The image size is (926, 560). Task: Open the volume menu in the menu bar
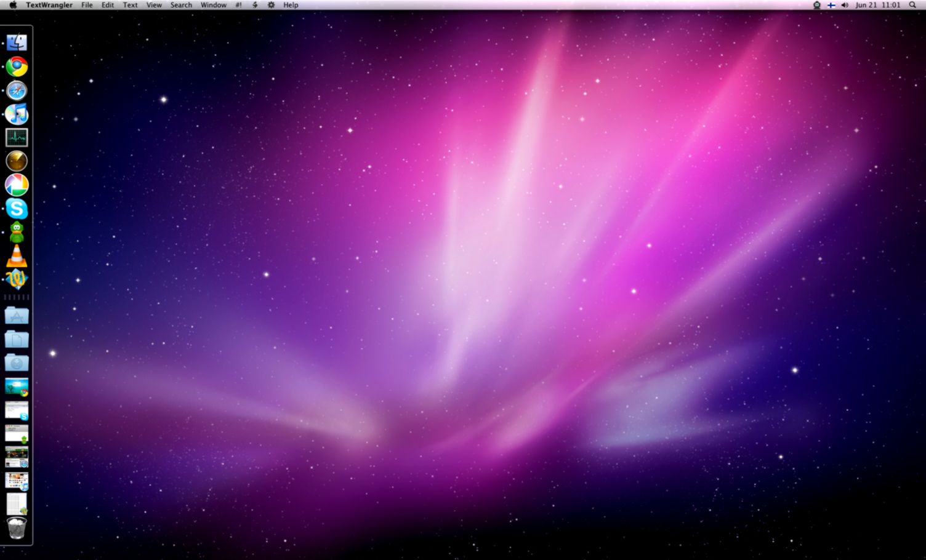845,5
